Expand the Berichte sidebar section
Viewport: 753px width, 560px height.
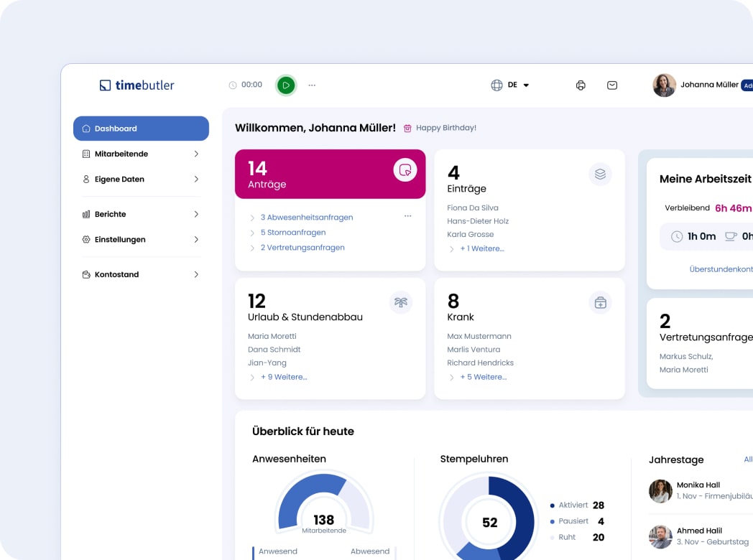[141, 214]
